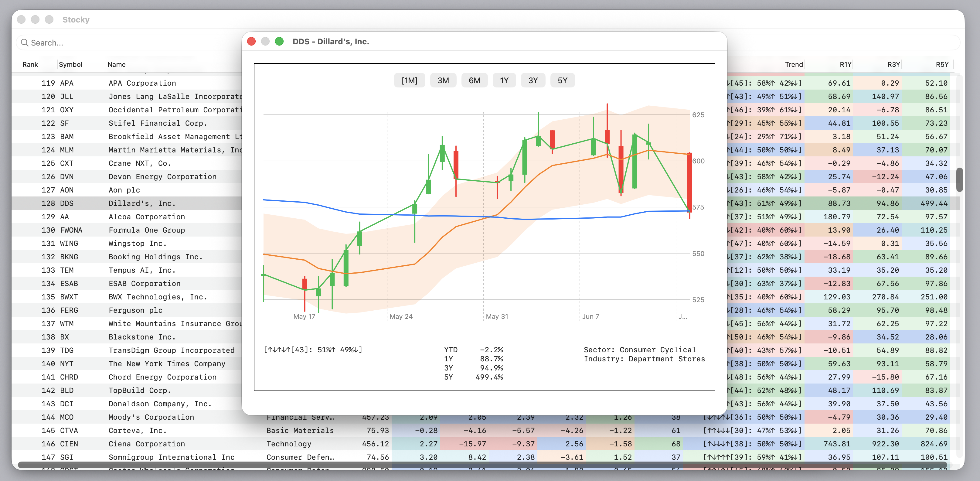Screen dimensions: 980x481
Task: Select the Tempus AI, Inc. row
Action: [126, 270]
